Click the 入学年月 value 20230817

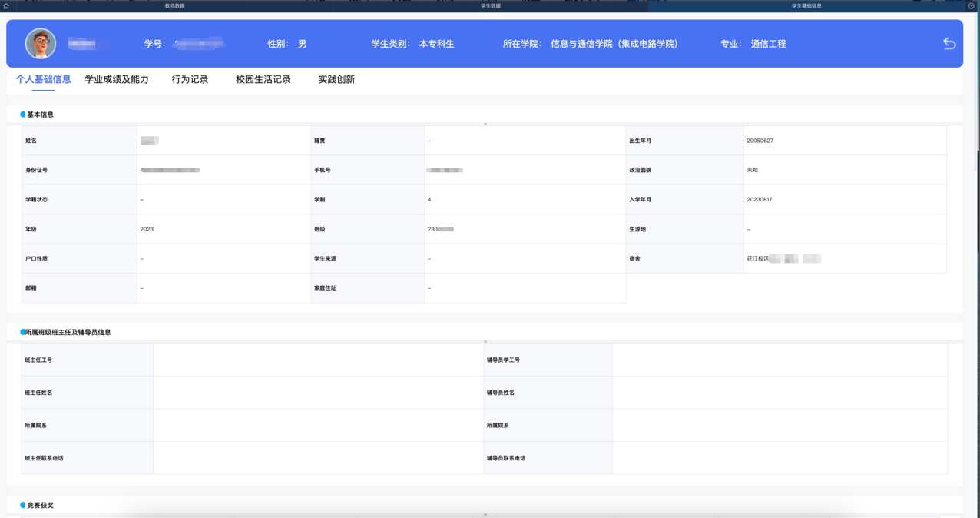click(x=759, y=199)
